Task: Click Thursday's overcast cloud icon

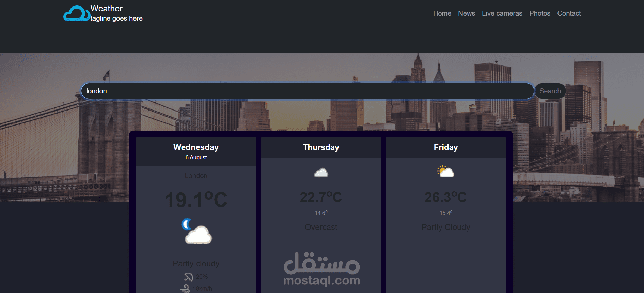Action: (x=321, y=173)
